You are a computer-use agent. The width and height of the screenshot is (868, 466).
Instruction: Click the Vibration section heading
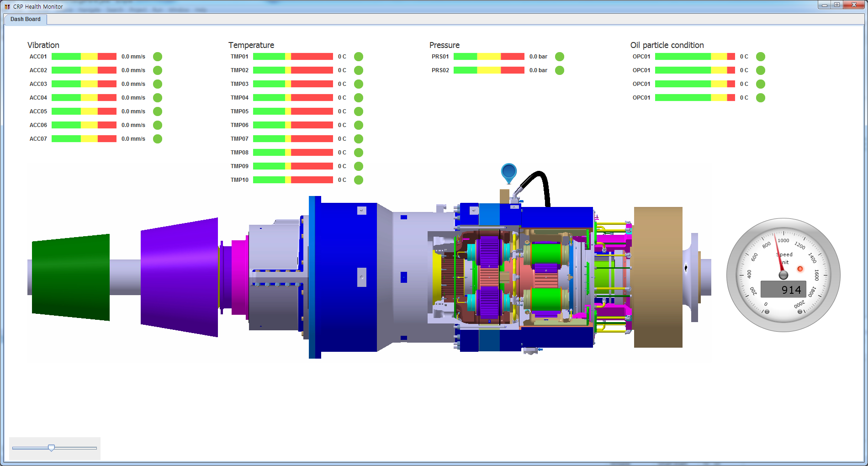tap(43, 45)
